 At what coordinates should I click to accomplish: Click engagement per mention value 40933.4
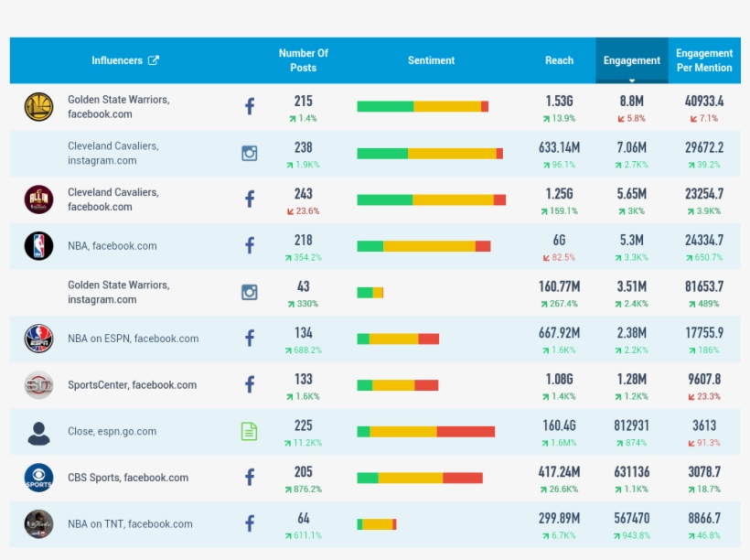tap(704, 101)
